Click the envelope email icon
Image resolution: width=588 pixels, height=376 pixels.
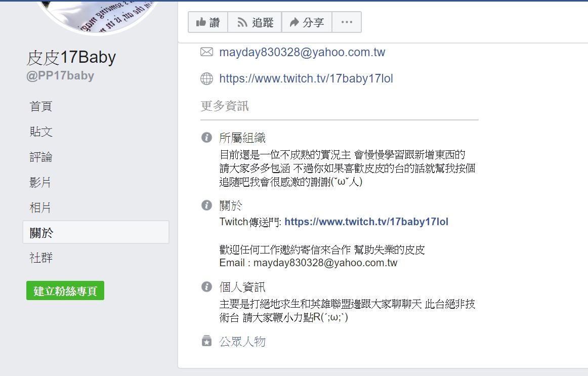click(206, 52)
